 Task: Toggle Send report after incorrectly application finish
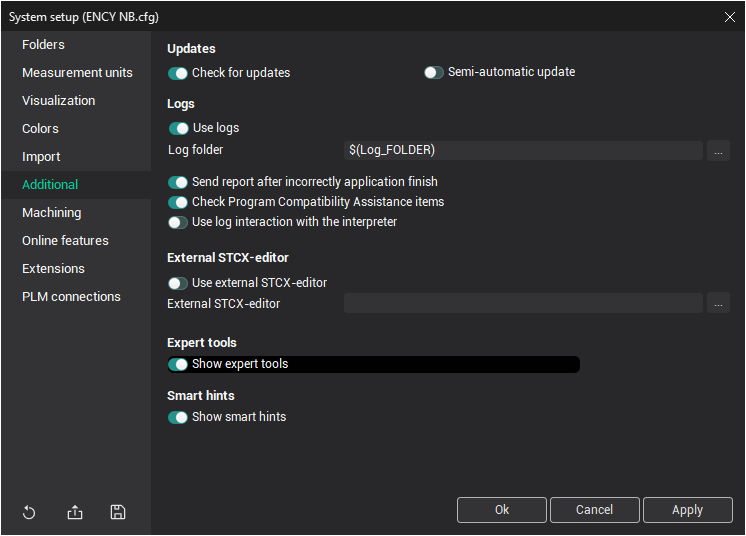pos(179,182)
